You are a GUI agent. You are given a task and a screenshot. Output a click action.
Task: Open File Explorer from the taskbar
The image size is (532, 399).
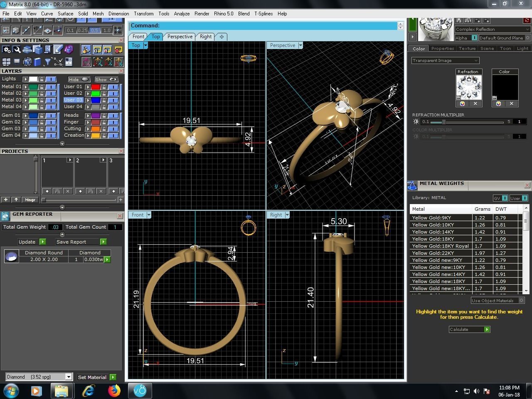(x=62, y=391)
